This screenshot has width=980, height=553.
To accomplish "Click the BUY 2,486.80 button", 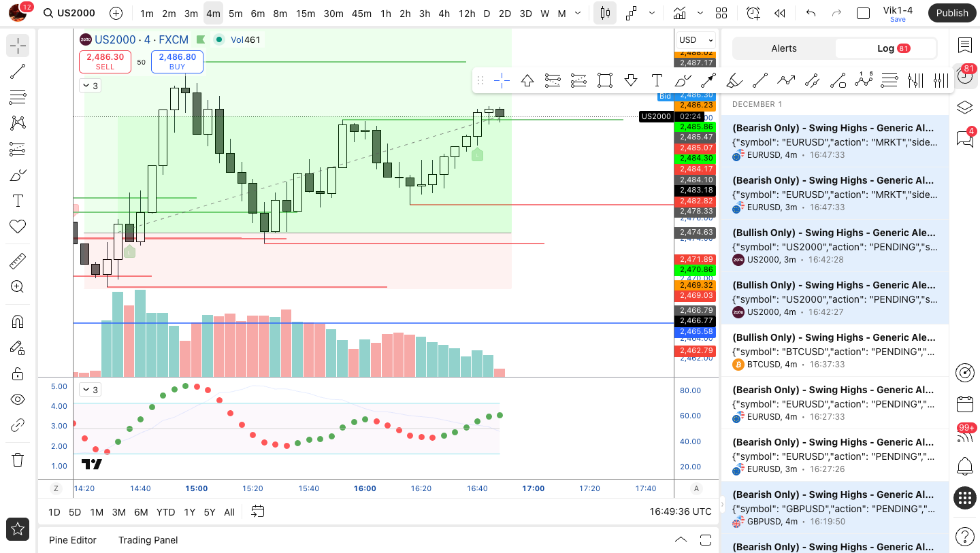I will (x=177, y=61).
